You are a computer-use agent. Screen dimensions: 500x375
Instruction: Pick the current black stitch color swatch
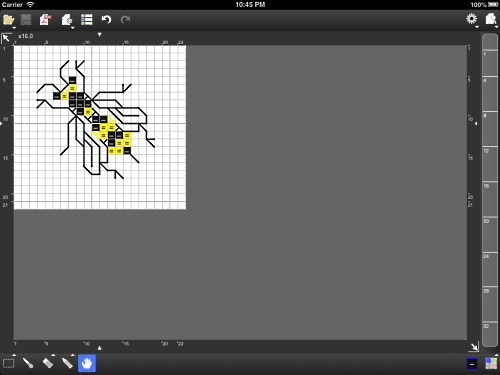tap(472, 364)
